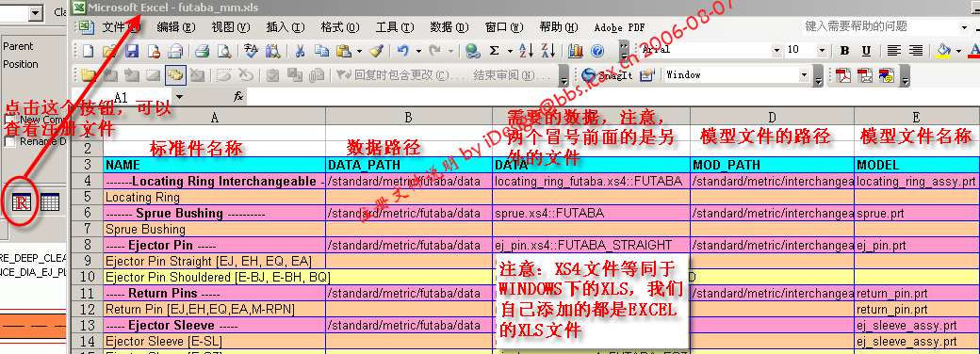The image size is (980, 354).
Task: Open the Paste options dropdown arrow
Action: tap(359, 51)
